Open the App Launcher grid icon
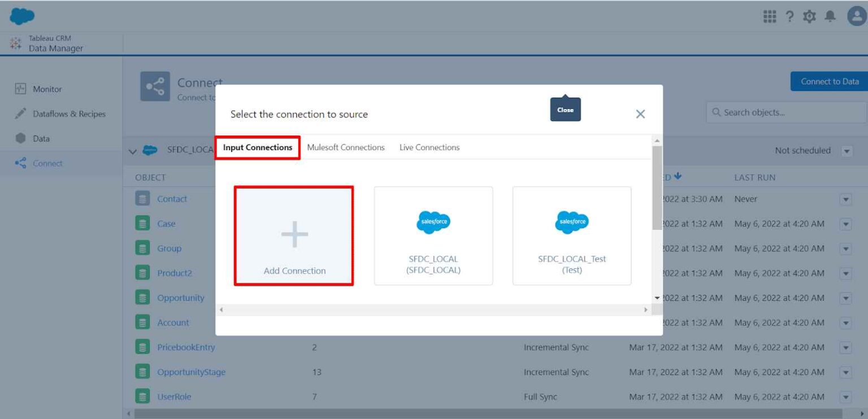Image resolution: width=868 pixels, height=419 pixels. (x=769, y=16)
